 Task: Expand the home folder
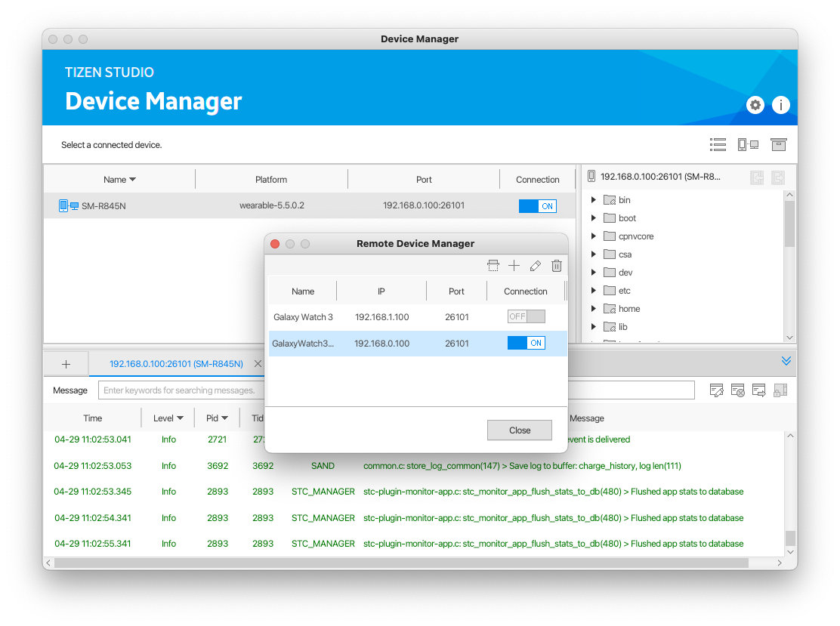pyautogui.click(x=594, y=308)
